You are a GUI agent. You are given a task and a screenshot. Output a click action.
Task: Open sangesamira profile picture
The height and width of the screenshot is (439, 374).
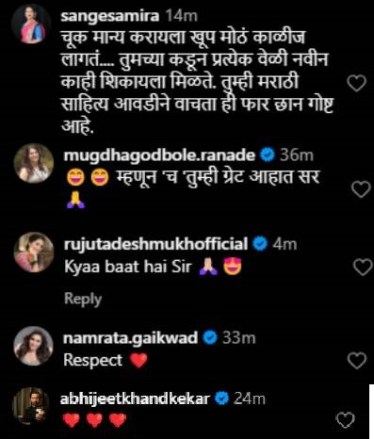[x=31, y=25]
